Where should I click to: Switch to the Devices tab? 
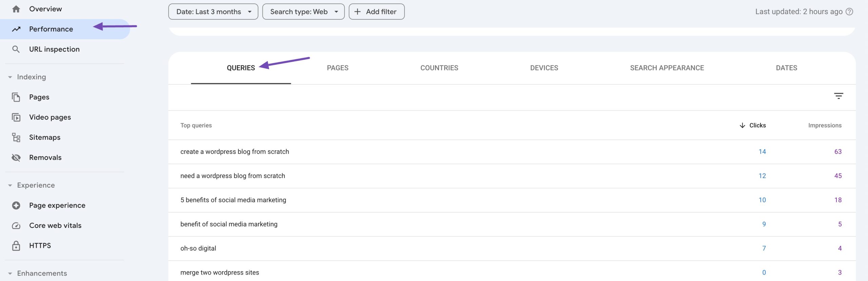pyautogui.click(x=544, y=68)
